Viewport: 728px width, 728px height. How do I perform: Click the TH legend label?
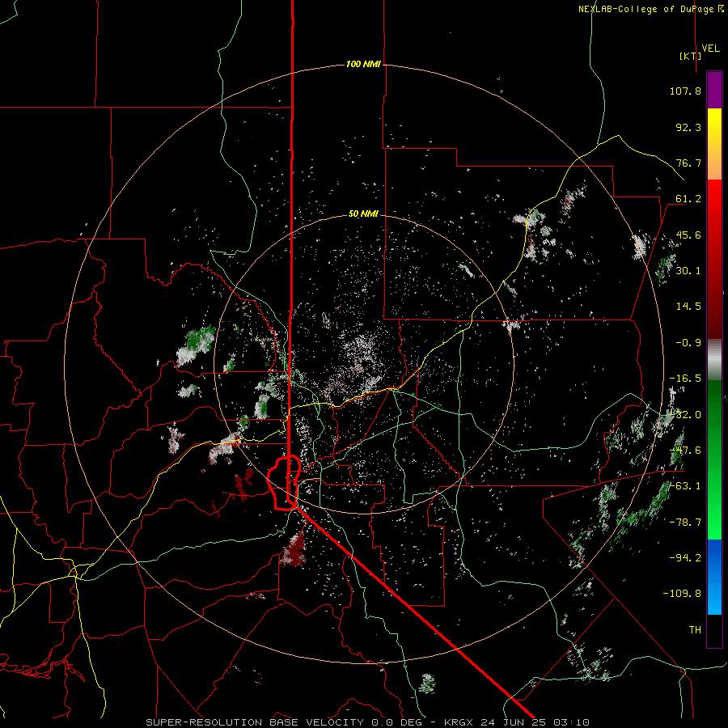point(695,630)
